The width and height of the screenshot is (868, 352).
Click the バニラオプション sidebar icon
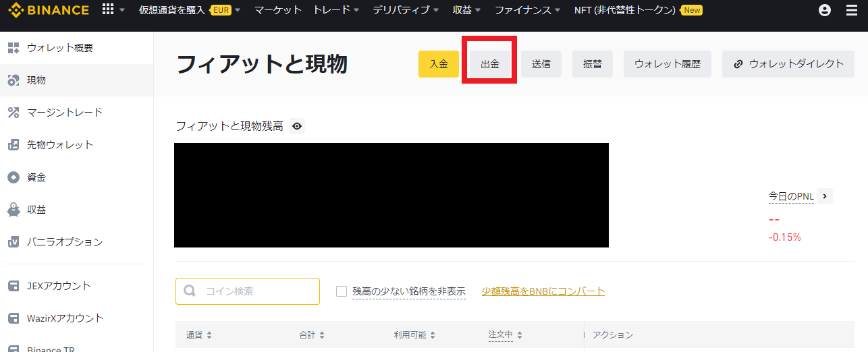pos(13,242)
